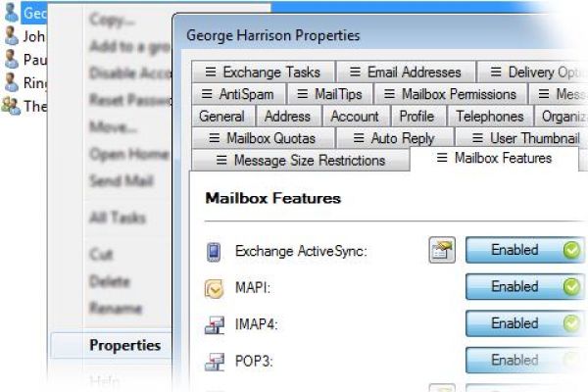Open the User Thumbnail tab
Image resolution: width=588 pixels, height=392 pixels.
521,138
